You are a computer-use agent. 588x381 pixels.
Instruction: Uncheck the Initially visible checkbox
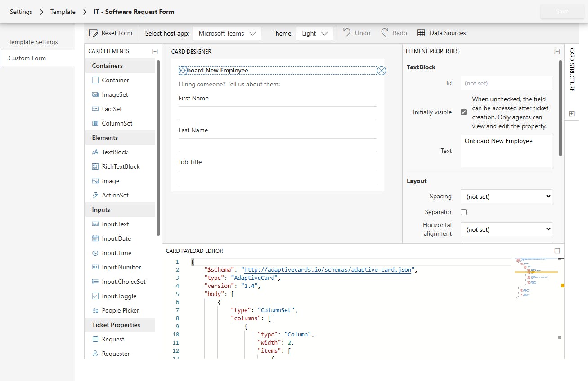(463, 112)
